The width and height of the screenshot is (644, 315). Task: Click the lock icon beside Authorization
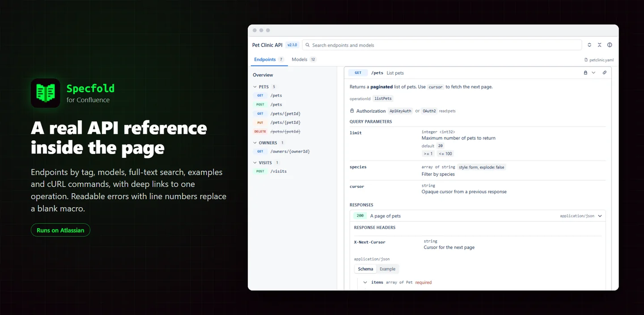352,111
